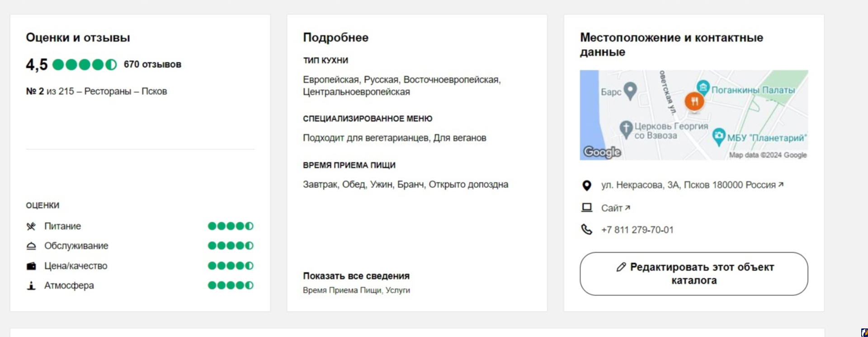Image resolution: width=868 pixels, height=337 pixels.
Task: Click the restaurant fork-knife pin on map
Action: [x=694, y=102]
